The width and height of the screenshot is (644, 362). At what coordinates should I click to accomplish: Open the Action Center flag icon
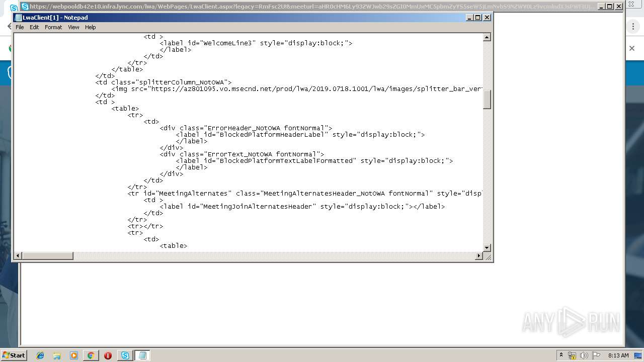(596, 355)
